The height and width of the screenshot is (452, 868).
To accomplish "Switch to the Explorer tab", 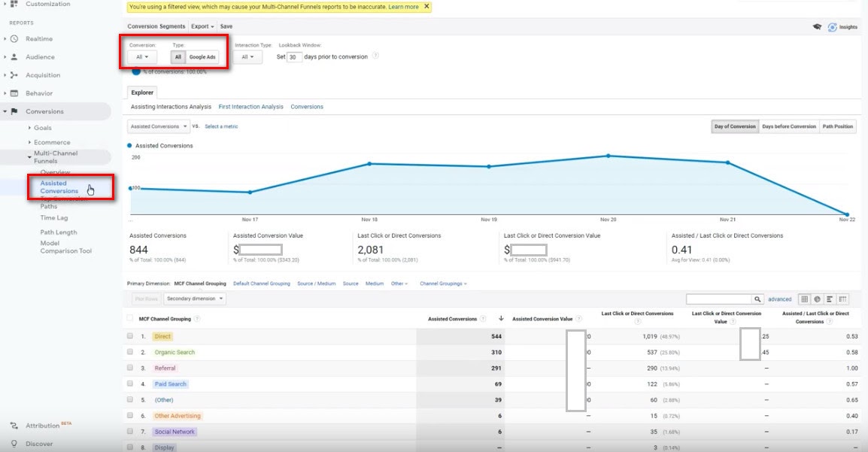I will [x=142, y=93].
